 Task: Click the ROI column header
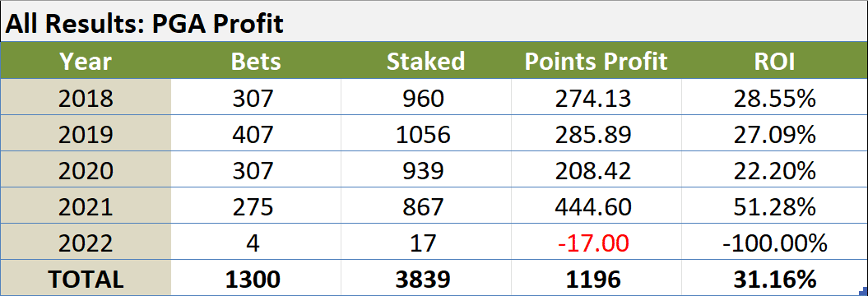pos(774,62)
